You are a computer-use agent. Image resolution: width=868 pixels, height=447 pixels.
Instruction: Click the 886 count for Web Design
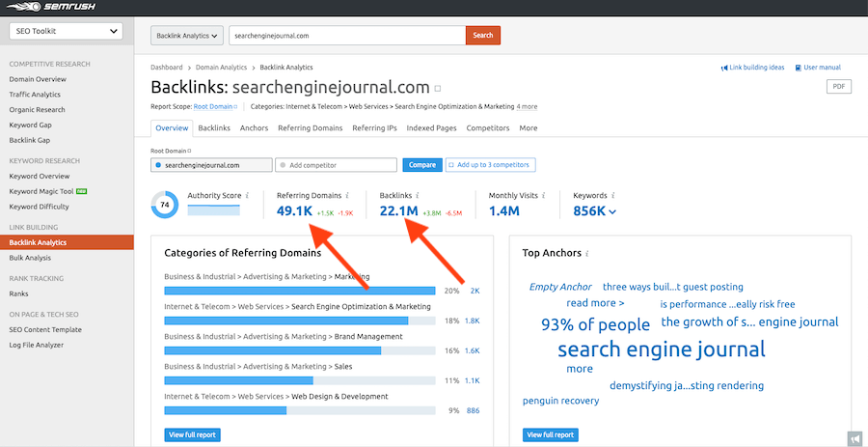point(474,410)
